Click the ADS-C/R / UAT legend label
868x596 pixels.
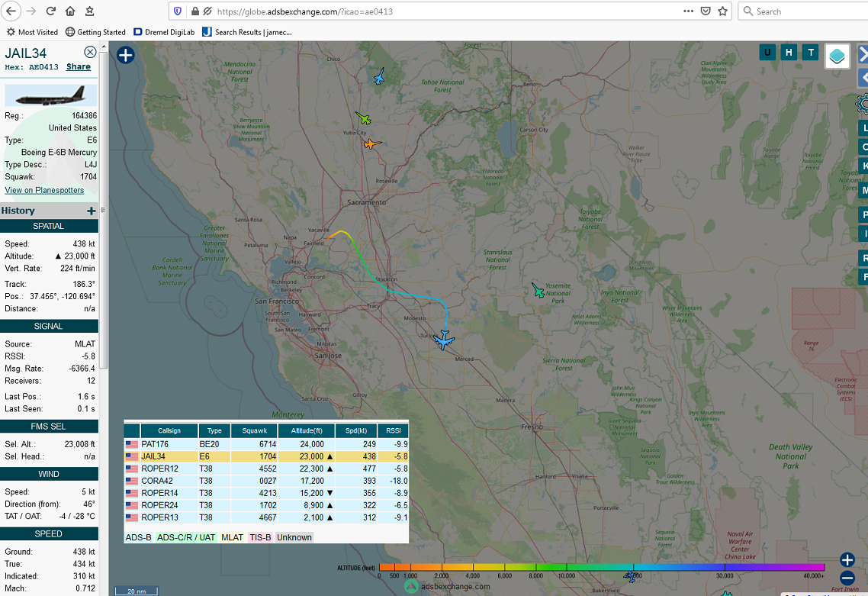click(x=186, y=537)
